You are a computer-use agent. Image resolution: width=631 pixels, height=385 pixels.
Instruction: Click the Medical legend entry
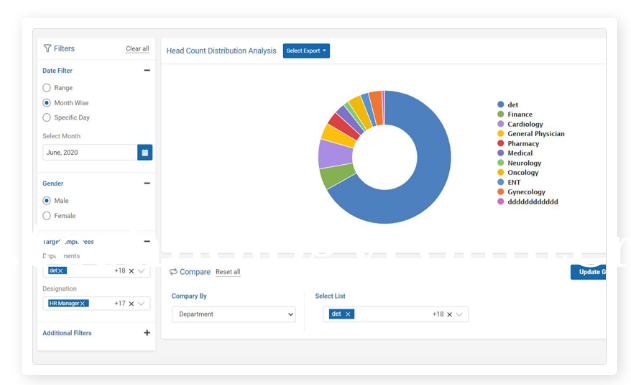coord(515,153)
